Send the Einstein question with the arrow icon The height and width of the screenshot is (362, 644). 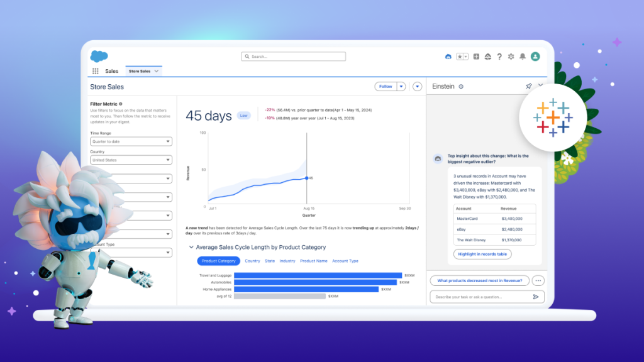(x=536, y=296)
